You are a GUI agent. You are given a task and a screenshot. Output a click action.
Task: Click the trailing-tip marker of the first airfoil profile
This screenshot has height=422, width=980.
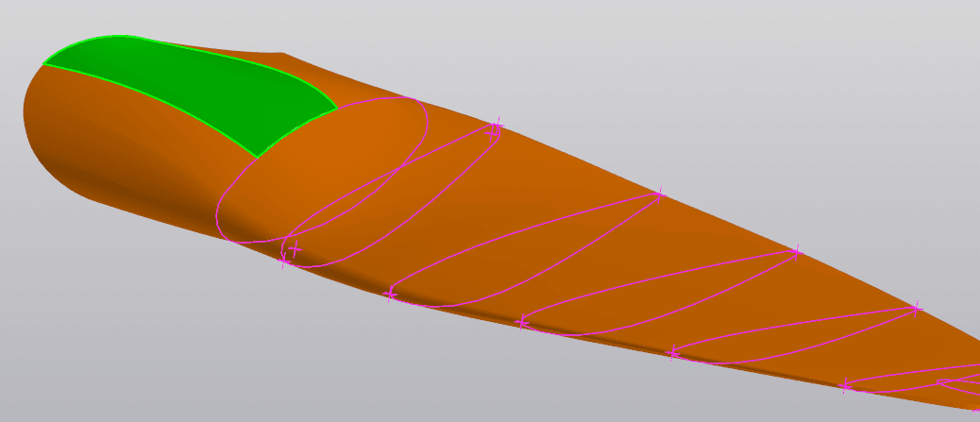click(x=496, y=127)
